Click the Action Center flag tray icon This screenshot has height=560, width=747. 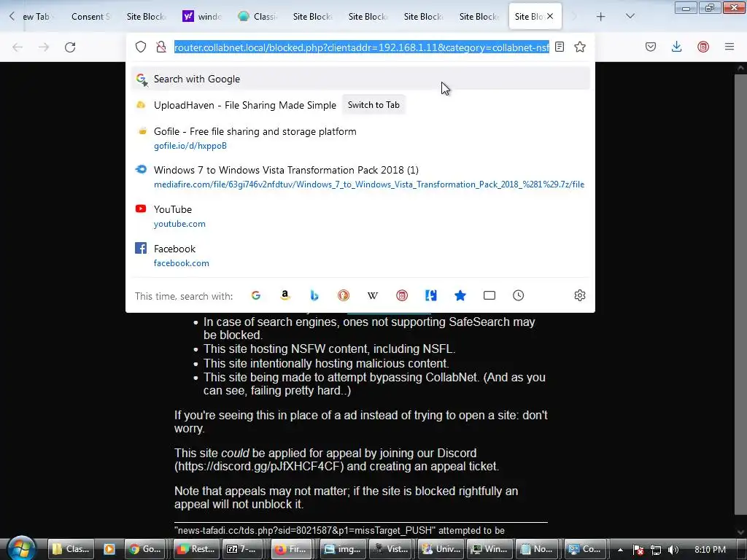[638, 550]
